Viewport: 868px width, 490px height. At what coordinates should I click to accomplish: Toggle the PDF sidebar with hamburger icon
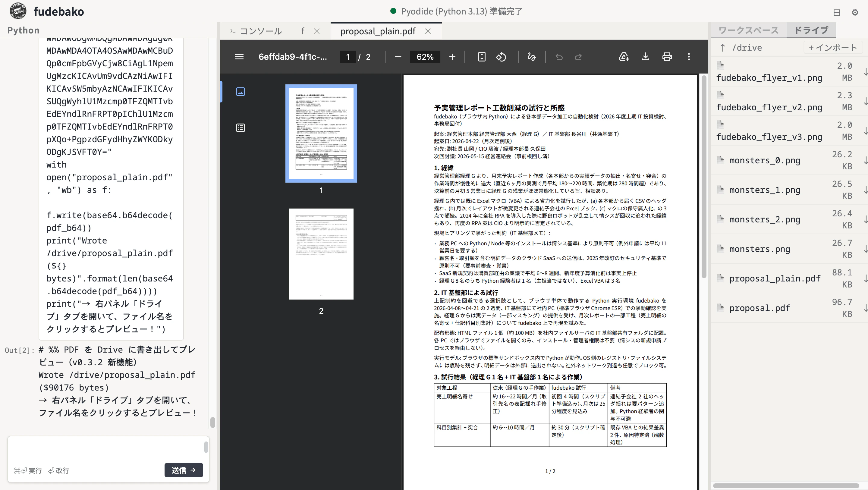pos(239,57)
